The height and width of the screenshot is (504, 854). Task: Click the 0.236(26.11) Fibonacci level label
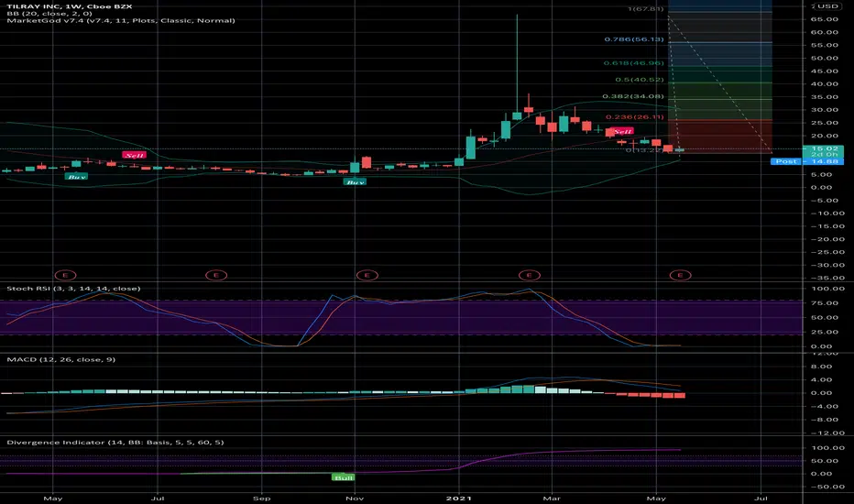point(635,117)
